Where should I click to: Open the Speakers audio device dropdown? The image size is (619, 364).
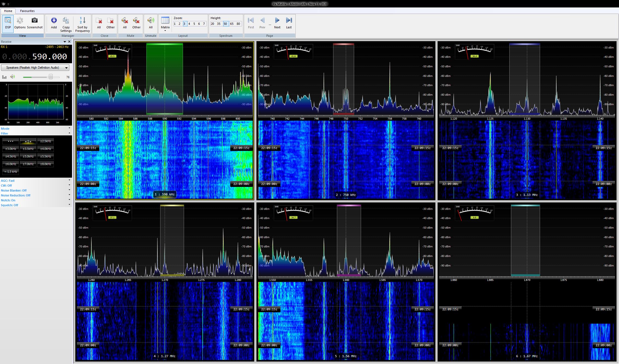tap(35, 68)
